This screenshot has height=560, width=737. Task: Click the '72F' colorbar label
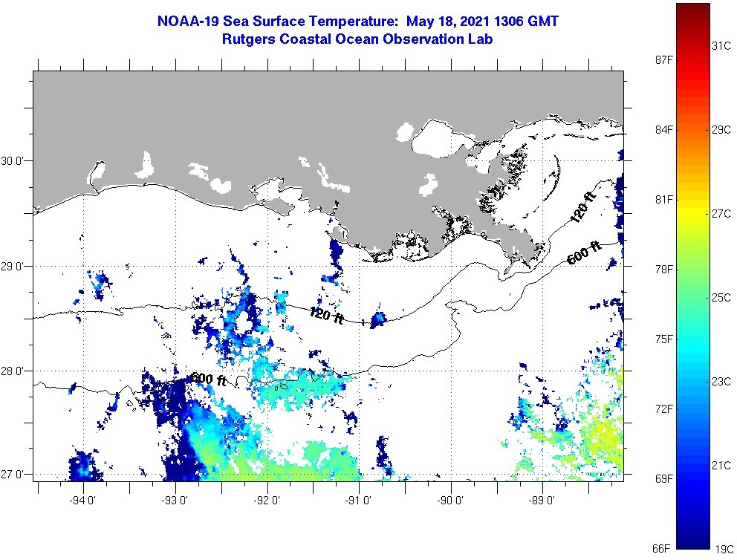coord(663,409)
